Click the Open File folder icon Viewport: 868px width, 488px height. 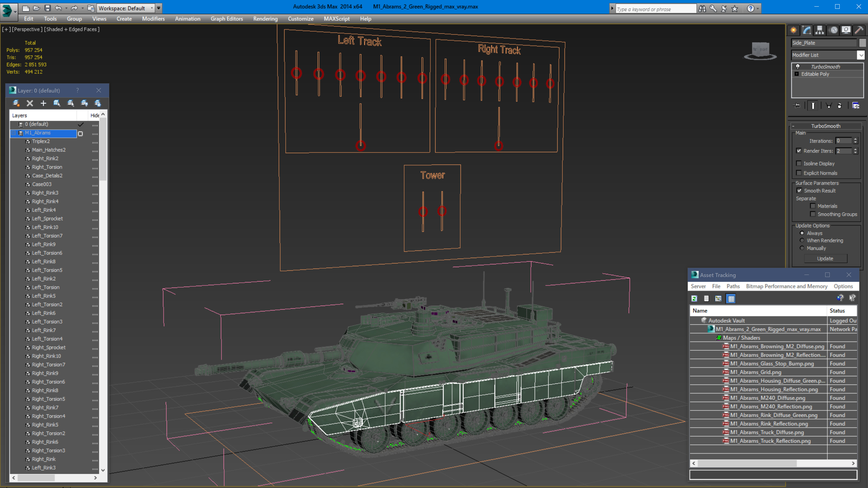(37, 8)
